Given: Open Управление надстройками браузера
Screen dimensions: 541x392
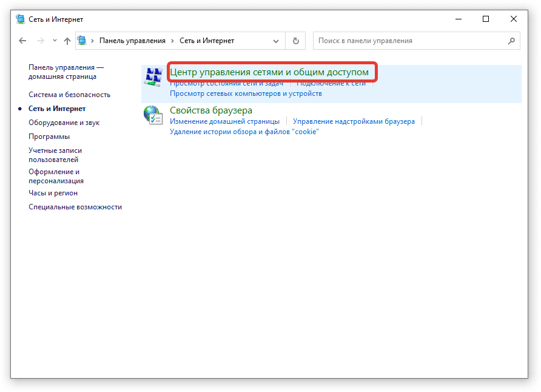Looking at the screenshot, I should 354,121.
